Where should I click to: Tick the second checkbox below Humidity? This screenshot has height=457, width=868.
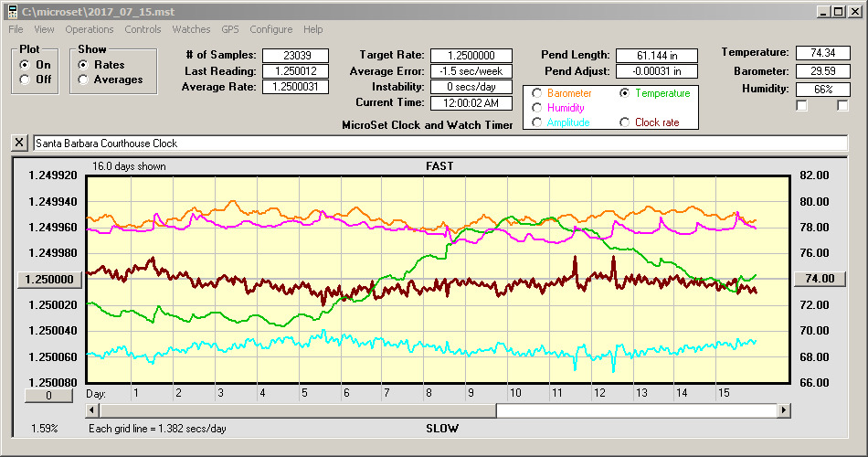point(842,106)
